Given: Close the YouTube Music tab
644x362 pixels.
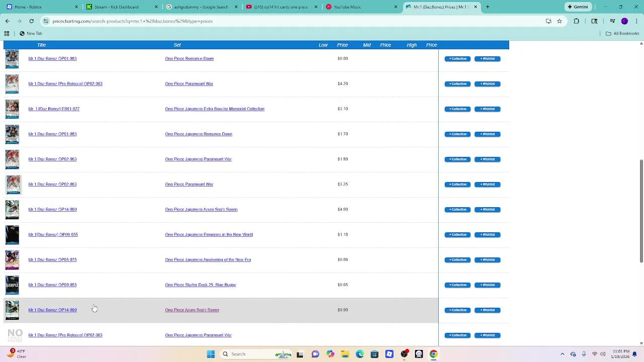Looking at the screenshot, I should click(395, 7).
